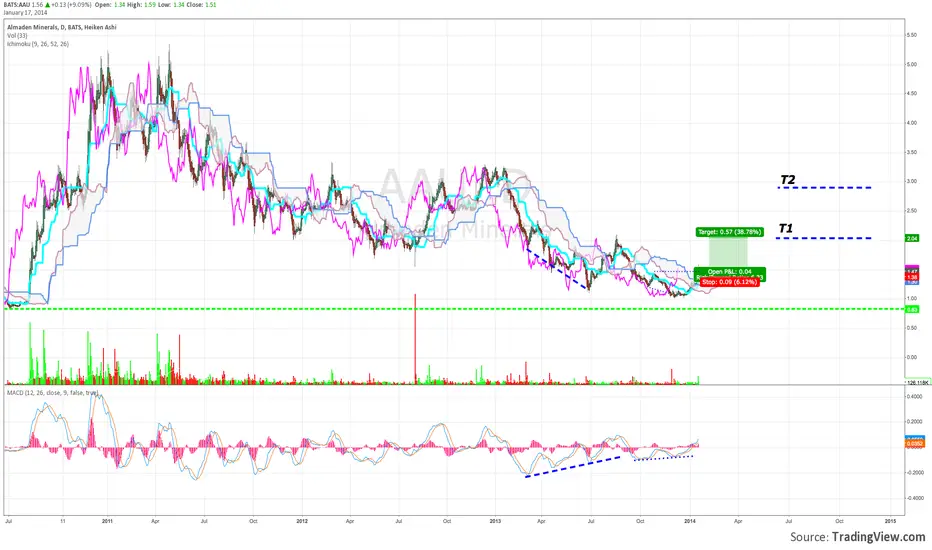Click the 3.00 price axis value
The image size is (932, 550).
(x=911, y=181)
